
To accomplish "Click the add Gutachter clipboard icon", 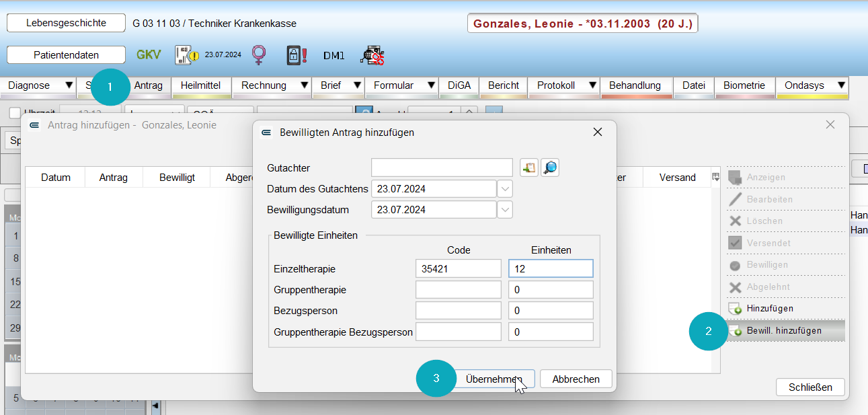I will [x=529, y=167].
